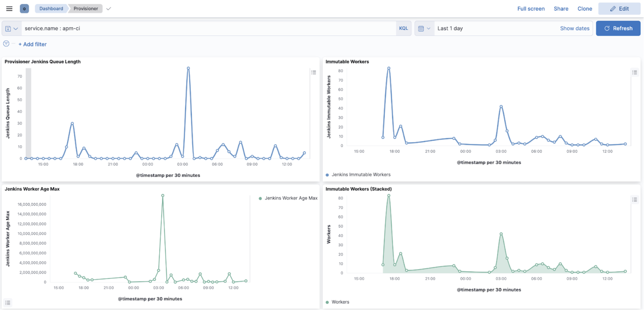Click the date picker calendar icon
Viewport: 644px width, 311px height.
(422, 28)
